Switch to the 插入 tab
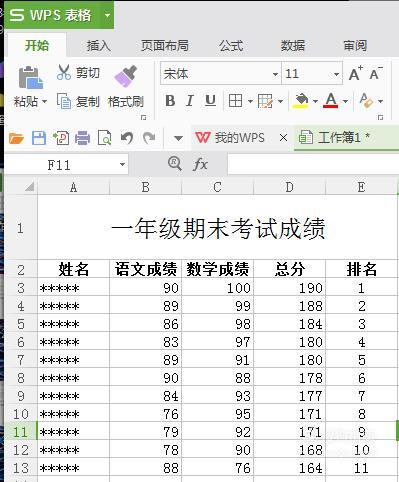This screenshot has width=399, height=482. click(99, 45)
